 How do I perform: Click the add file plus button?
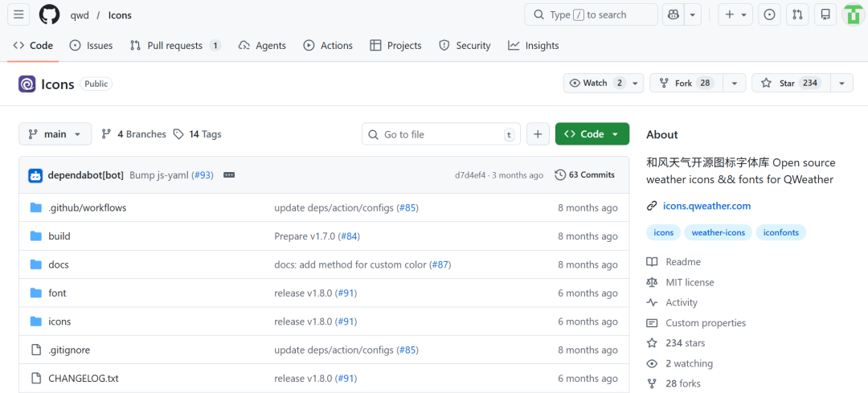538,134
